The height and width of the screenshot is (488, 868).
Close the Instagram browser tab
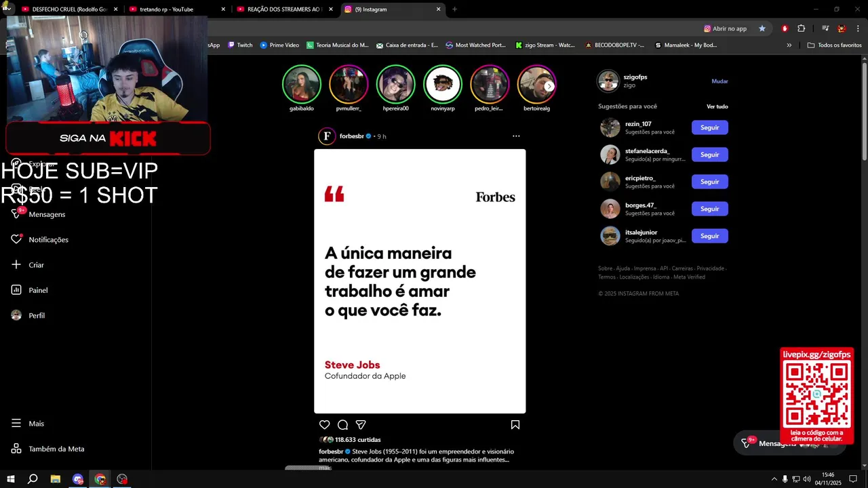(438, 9)
